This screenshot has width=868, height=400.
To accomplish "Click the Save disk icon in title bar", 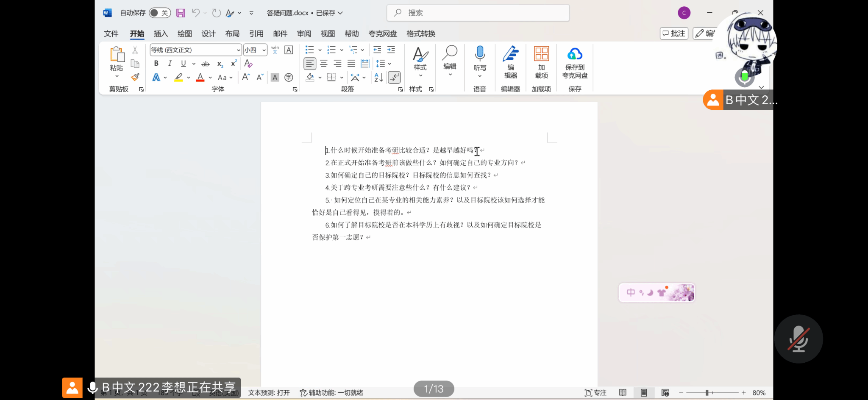I will 181,13.
